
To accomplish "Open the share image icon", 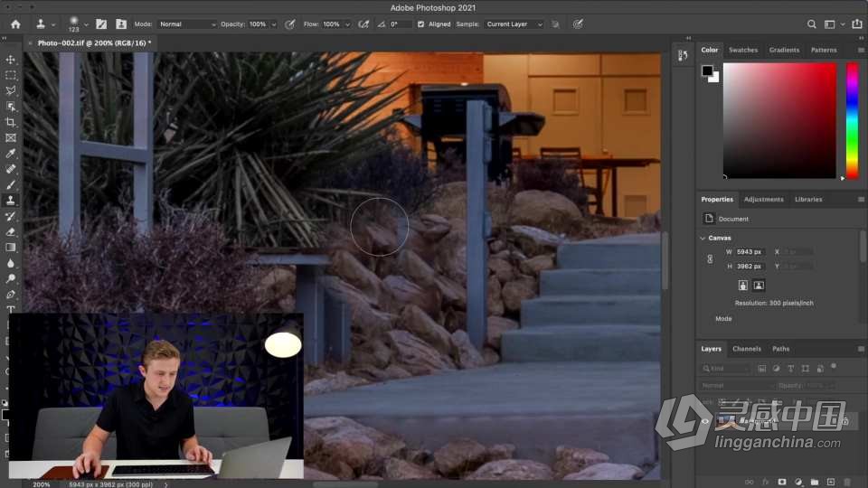I will pos(857,23).
